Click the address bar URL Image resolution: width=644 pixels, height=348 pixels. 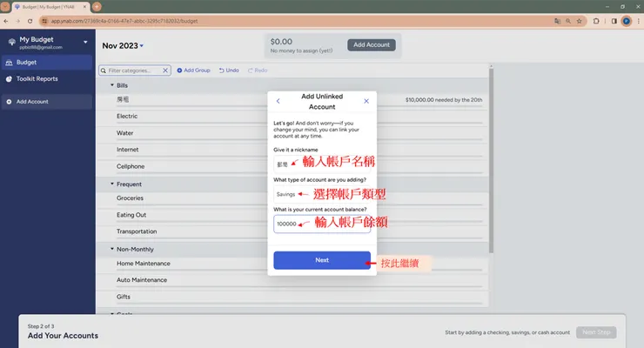tap(124, 21)
